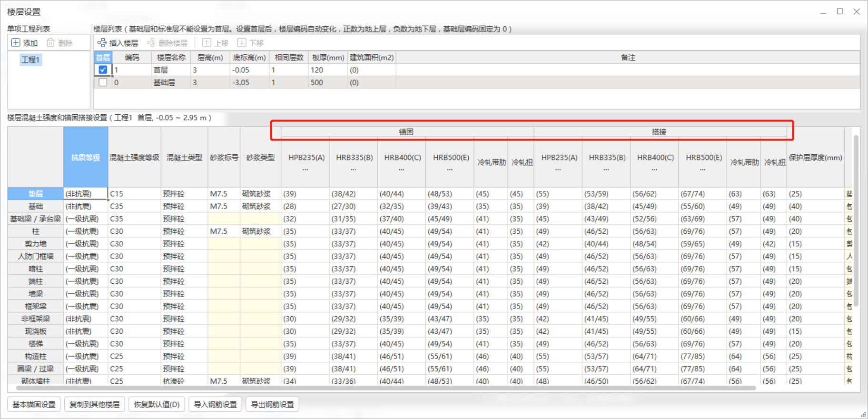Click the 垫层 row header
This screenshot has height=419, width=868.
click(x=36, y=194)
